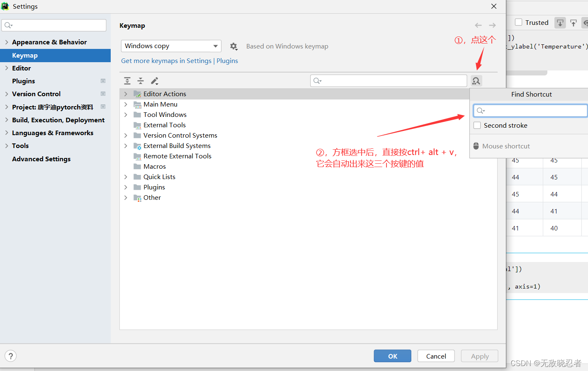Expand the Other keymap node

tap(126, 198)
